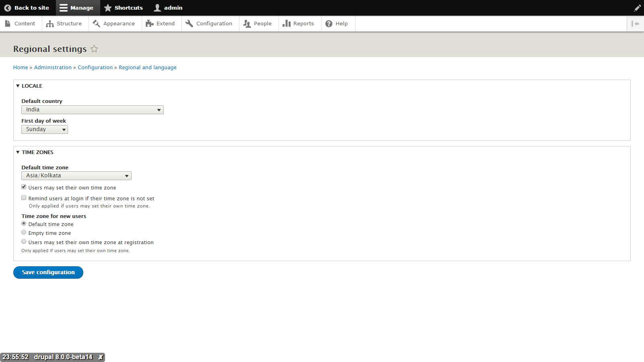
Task: Open Structure via its sitemap icon
Action: tap(49, 23)
